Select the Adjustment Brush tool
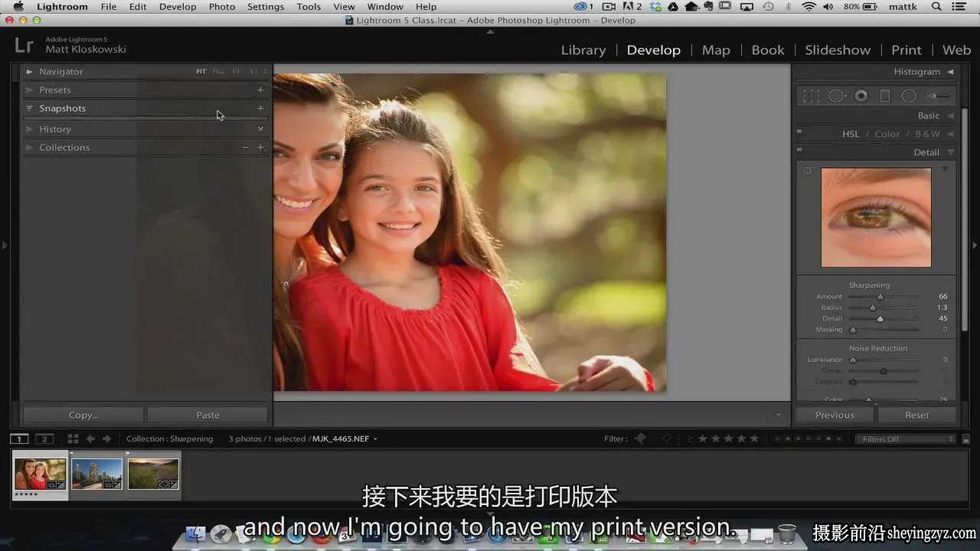This screenshot has width=980, height=551. click(x=939, y=96)
